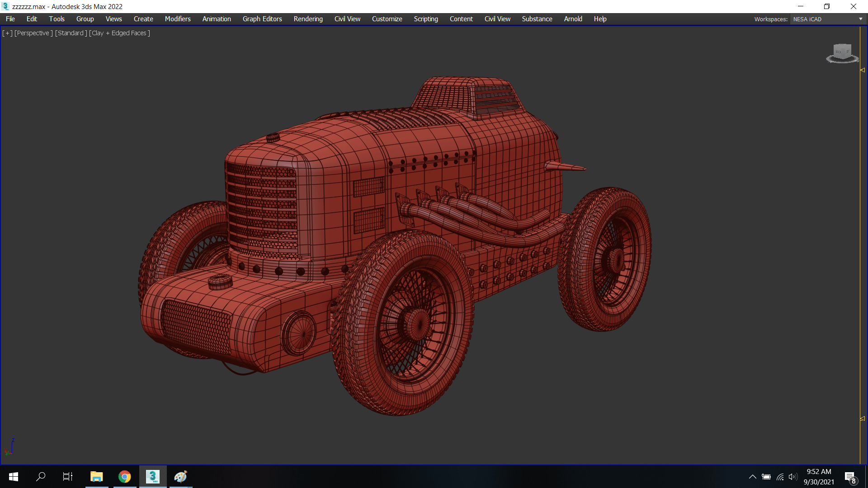Click the volume speaker tray icon
Viewport: 868px width, 488px height.
click(x=793, y=477)
